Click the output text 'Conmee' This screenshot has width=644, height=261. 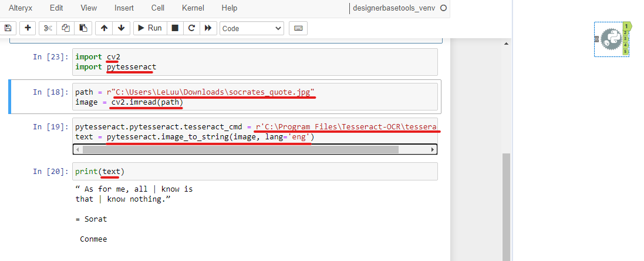(93, 239)
